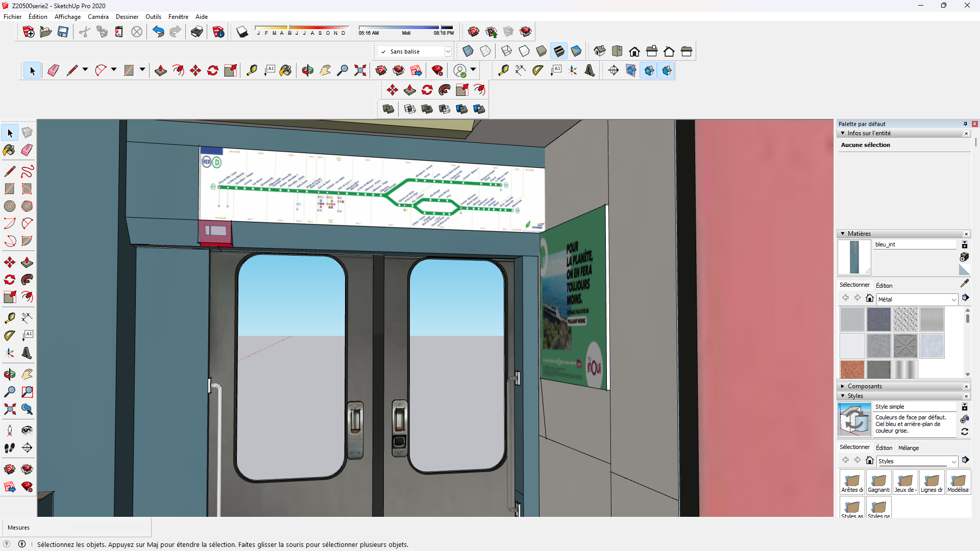Screen dimensions: 980x551
Task: Switch to the Mélange styles tab
Action: [x=908, y=448]
